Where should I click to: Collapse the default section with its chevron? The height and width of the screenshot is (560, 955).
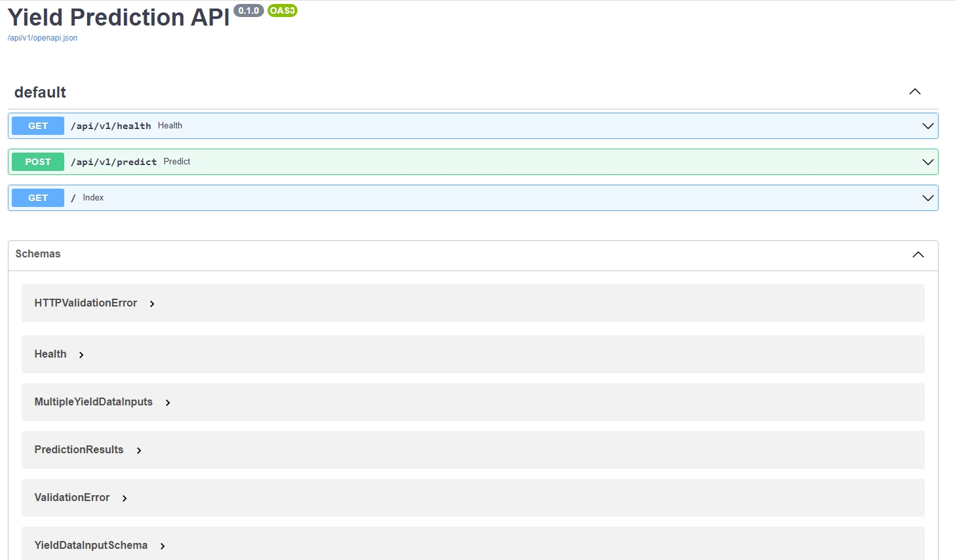[914, 92]
